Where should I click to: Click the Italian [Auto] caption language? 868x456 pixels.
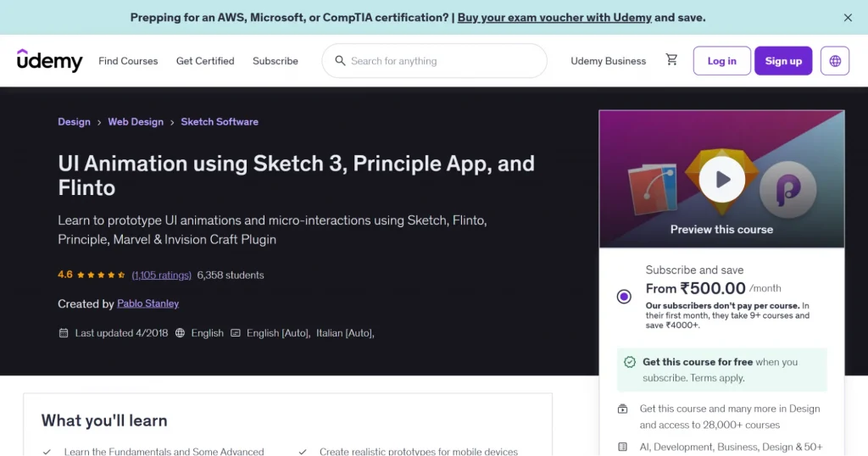click(x=345, y=333)
